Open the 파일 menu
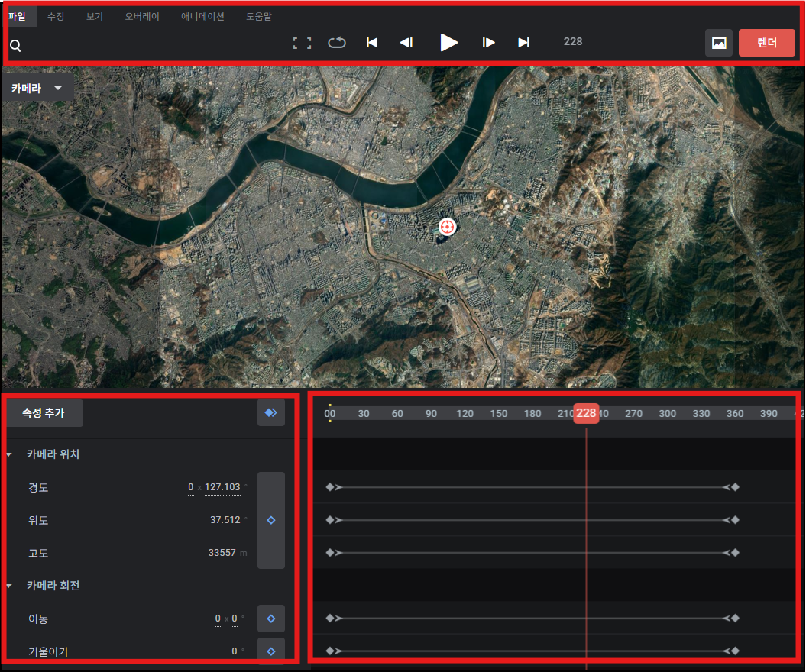 (x=17, y=17)
